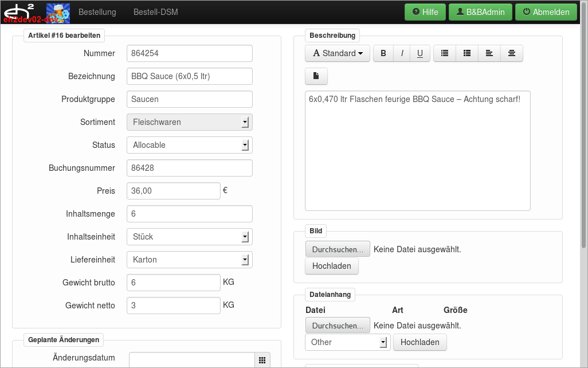Open the Standard font style dropdown

[338, 53]
